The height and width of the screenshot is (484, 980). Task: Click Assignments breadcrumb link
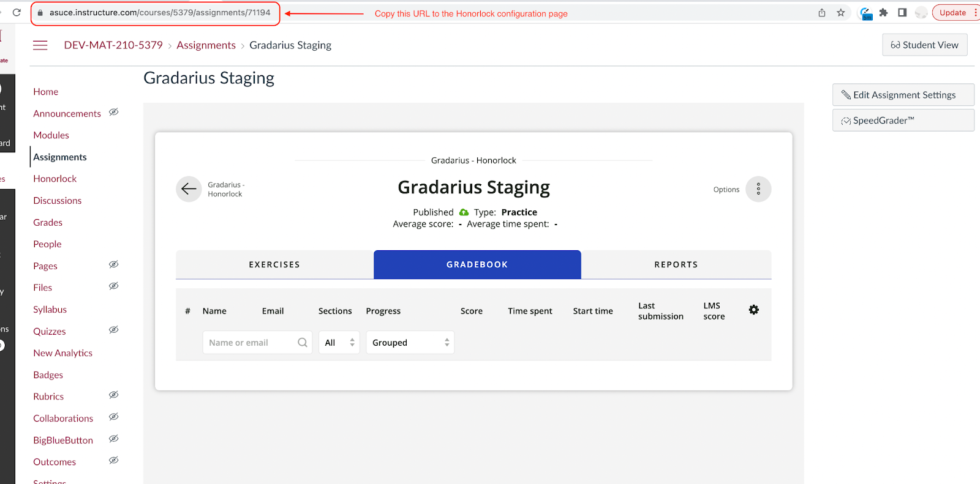click(x=206, y=45)
